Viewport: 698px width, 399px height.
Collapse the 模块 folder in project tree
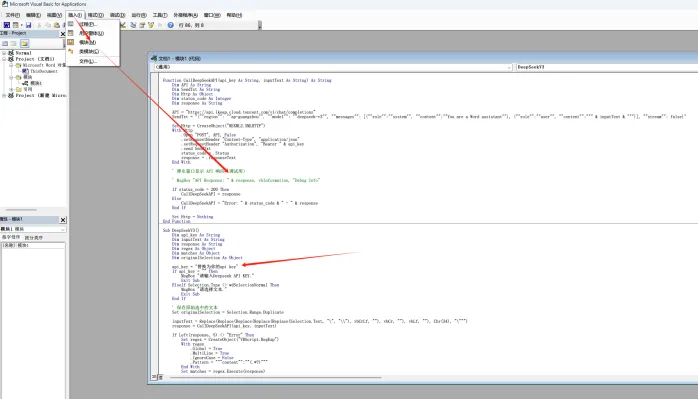click(x=11, y=77)
